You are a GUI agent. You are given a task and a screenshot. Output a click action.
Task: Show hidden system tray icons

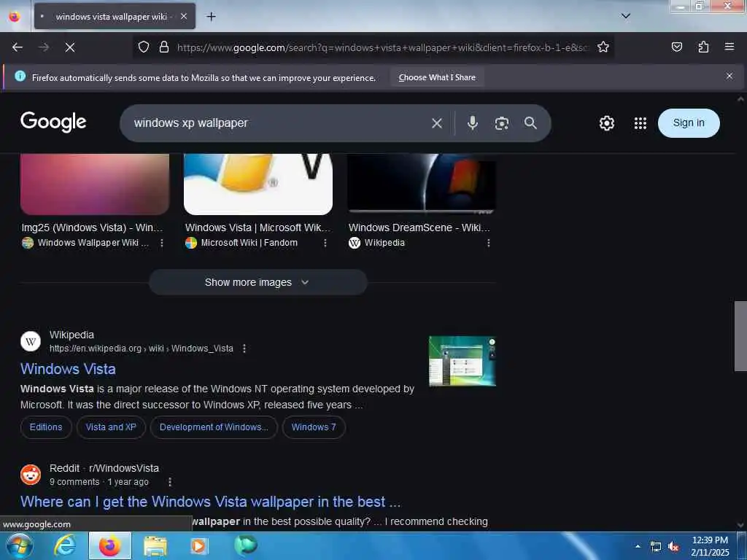click(638, 546)
